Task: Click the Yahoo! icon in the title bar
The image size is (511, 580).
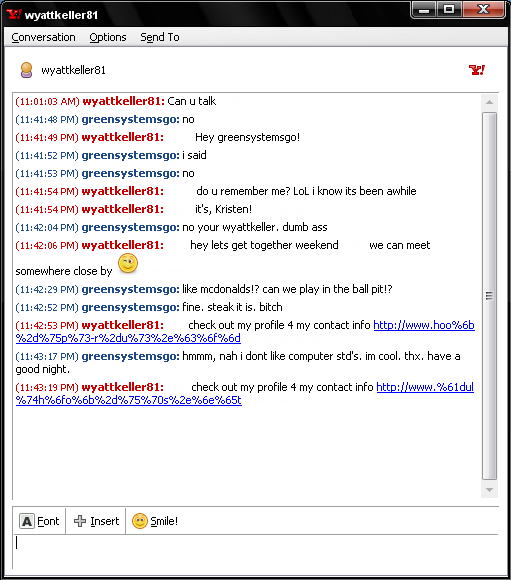Action: click(x=14, y=14)
